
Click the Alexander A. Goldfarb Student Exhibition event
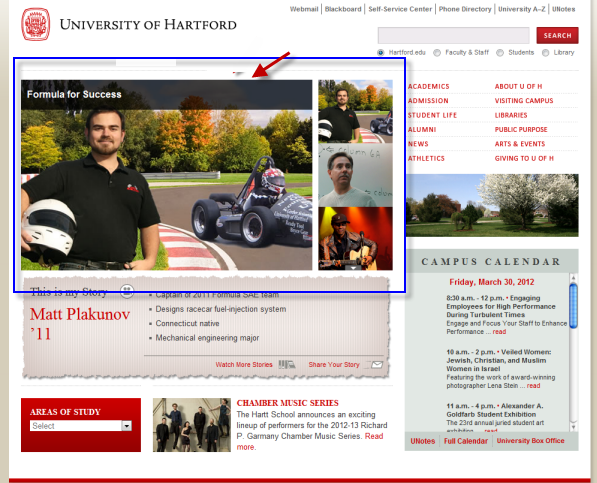click(x=495, y=410)
